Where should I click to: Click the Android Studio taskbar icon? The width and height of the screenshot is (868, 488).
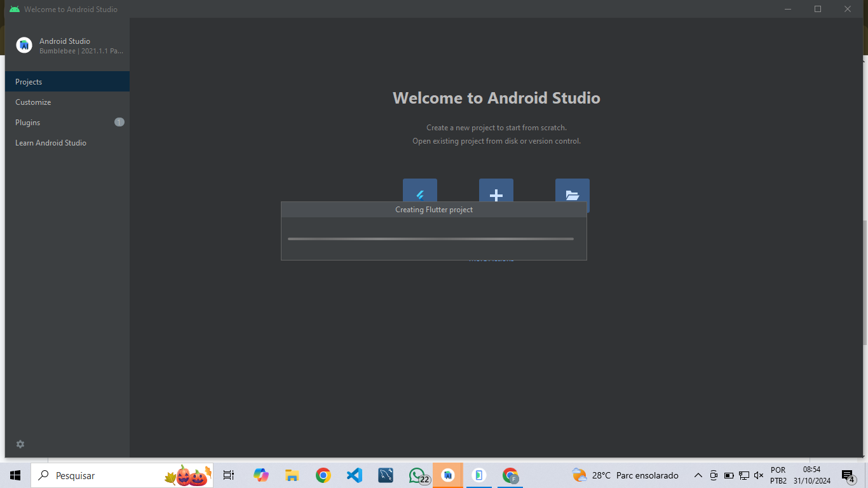click(x=448, y=475)
